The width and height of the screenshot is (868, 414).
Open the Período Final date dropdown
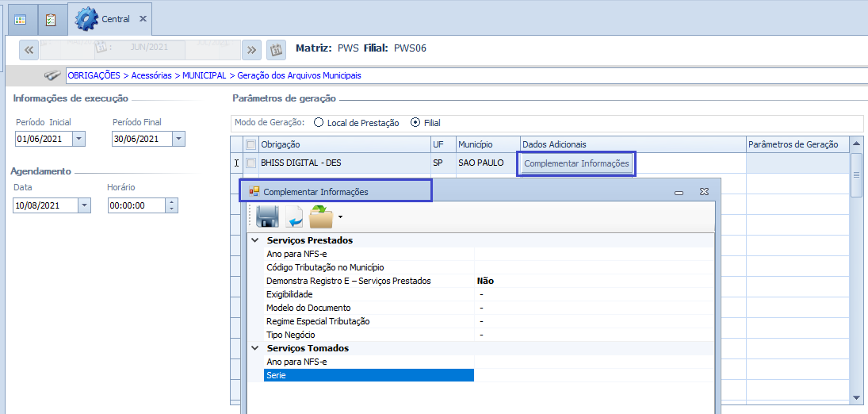178,139
